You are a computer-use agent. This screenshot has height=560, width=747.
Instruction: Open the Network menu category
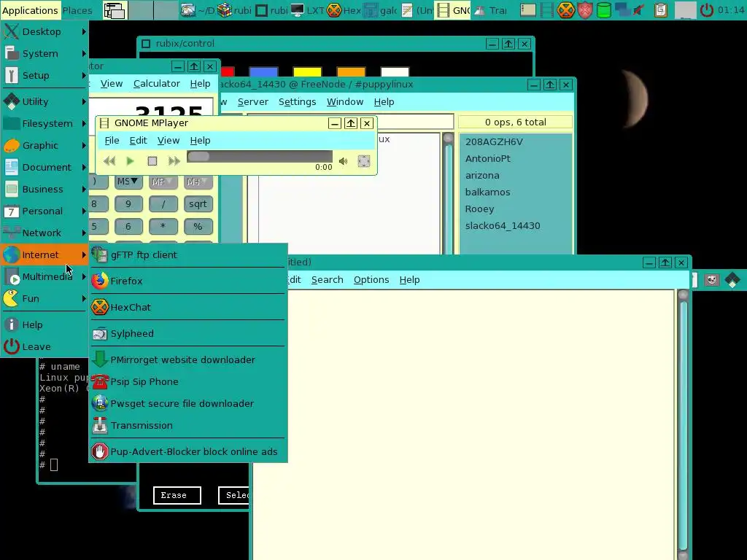pos(44,233)
